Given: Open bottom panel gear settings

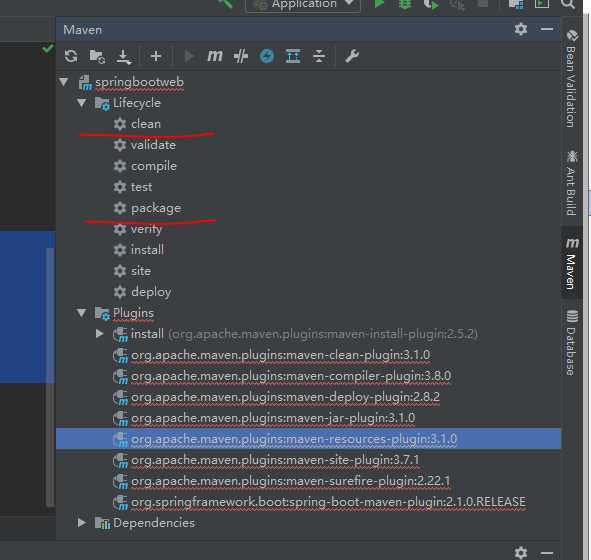Looking at the screenshot, I should (521, 553).
